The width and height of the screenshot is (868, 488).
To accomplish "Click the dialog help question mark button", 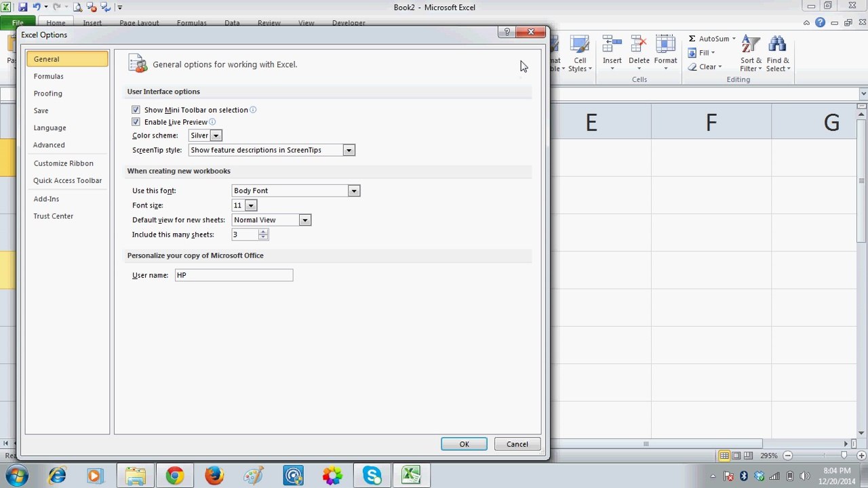I will [x=507, y=32].
